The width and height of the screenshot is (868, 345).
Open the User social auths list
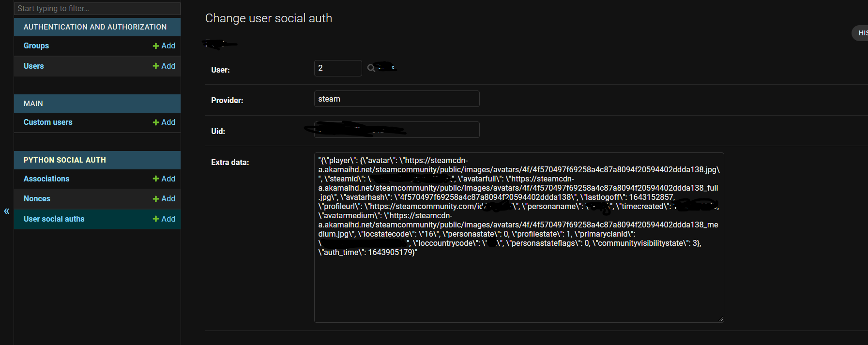coord(54,219)
